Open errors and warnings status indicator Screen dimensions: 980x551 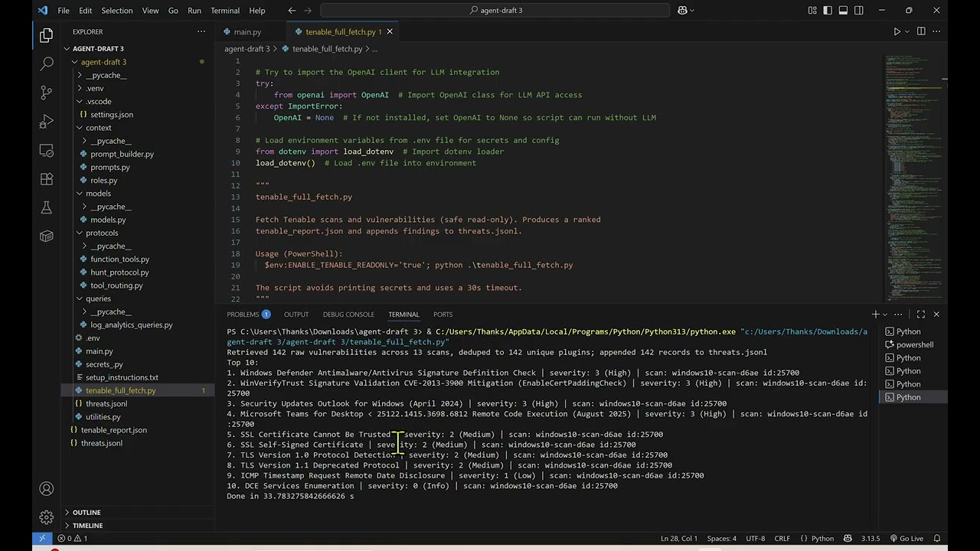[72, 538]
